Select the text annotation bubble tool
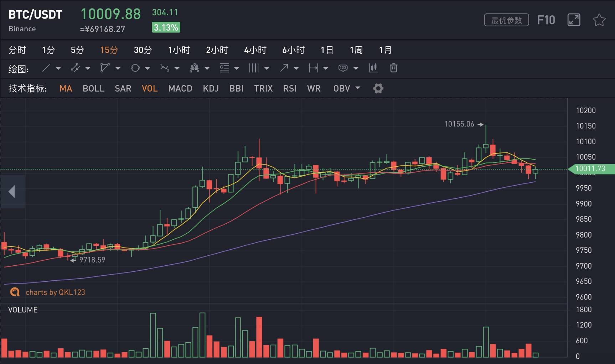The image size is (615, 364). pyautogui.click(x=343, y=68)
